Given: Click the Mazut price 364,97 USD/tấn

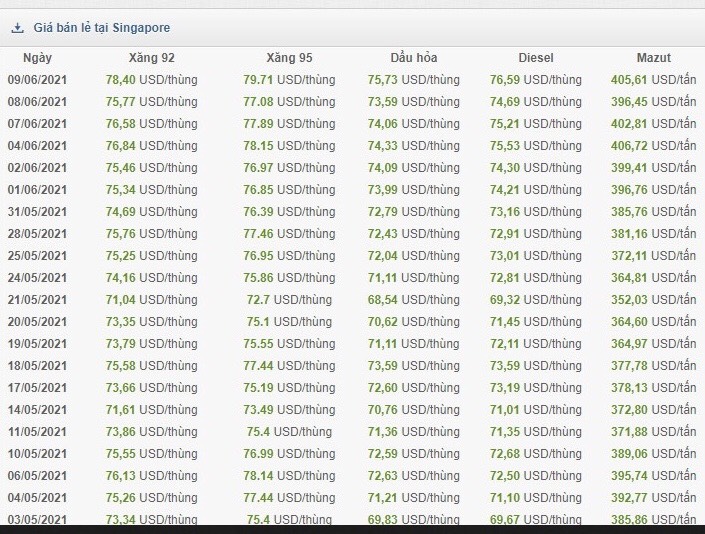Looking at the screenshot, I should (x=654, y=344).
